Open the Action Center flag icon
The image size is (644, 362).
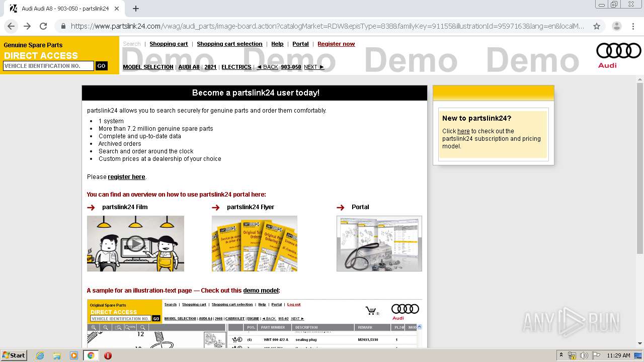point(596,355)
